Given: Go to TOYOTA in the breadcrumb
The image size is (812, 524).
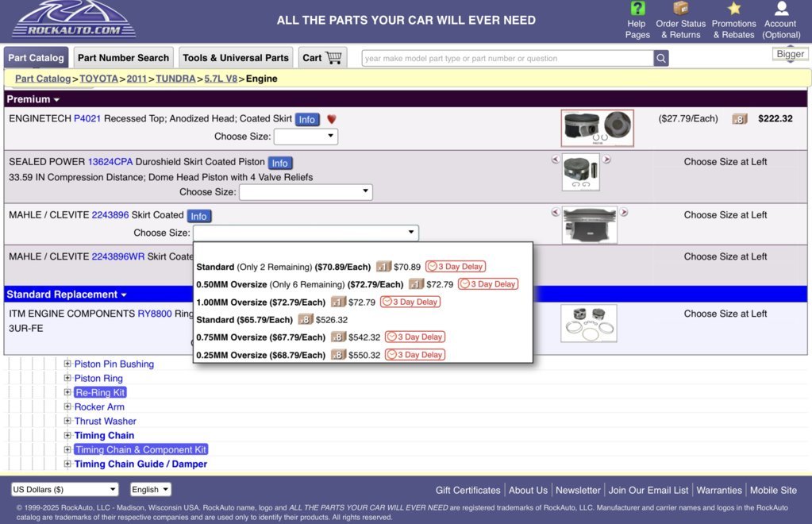Looking at the screenshot, I should (x=99, y=79).
